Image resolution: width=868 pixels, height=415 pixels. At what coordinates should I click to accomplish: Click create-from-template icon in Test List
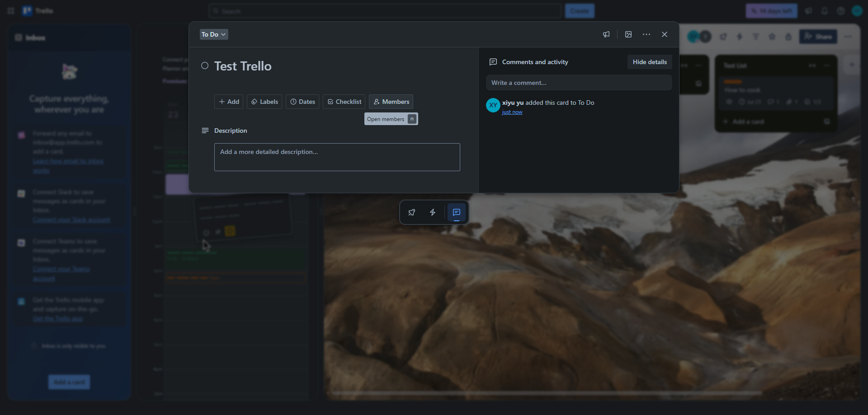827,121
